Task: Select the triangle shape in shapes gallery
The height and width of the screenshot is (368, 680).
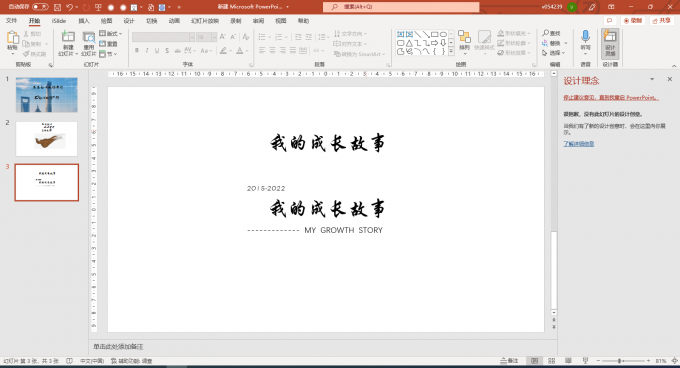Action: [x=409, y=43]
